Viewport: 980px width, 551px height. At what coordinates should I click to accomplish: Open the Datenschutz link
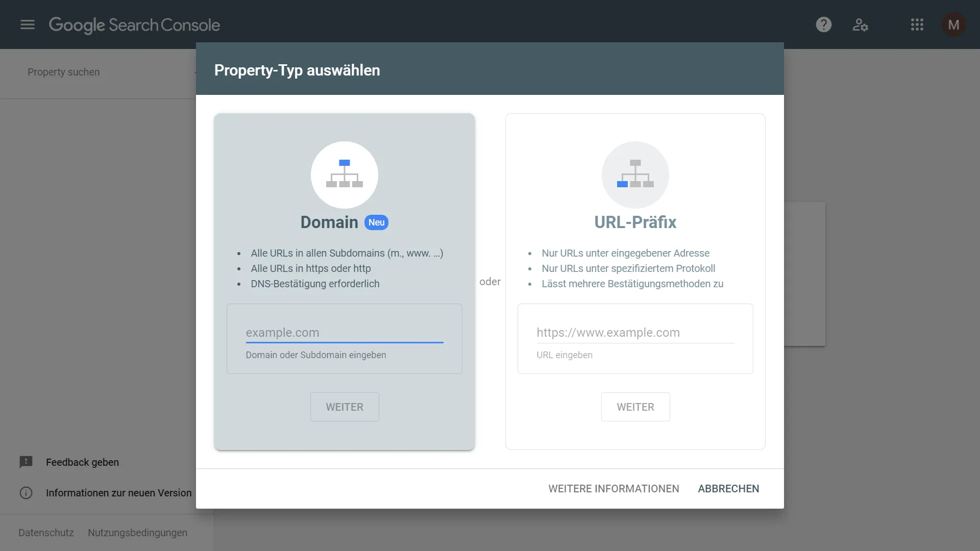coord(46,533)
